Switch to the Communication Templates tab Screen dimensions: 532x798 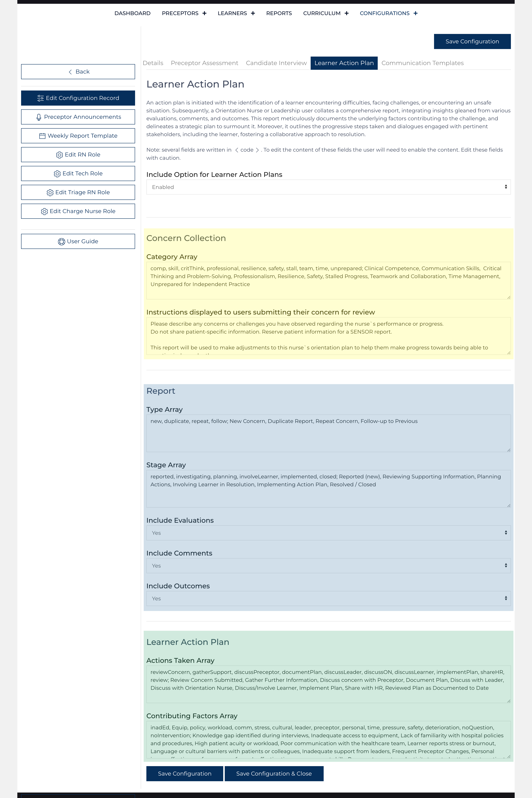(x=422, y=63)
